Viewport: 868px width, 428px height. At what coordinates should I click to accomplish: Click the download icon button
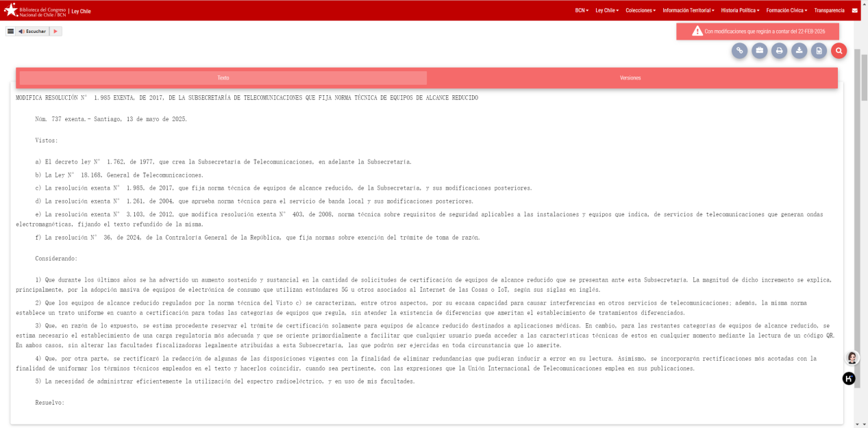[799, 51]
